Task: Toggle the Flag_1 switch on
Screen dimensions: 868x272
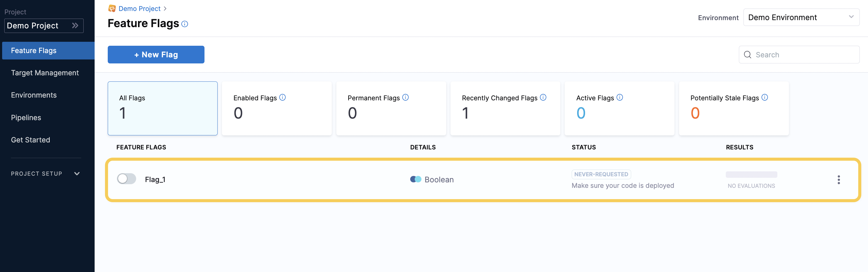Action: [126, 179]
